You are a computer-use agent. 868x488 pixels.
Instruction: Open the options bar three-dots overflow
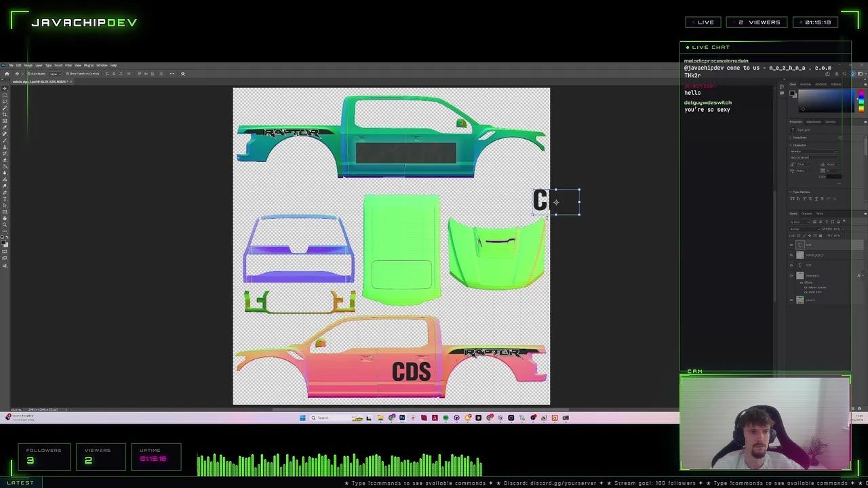click(x=172, y=74)
